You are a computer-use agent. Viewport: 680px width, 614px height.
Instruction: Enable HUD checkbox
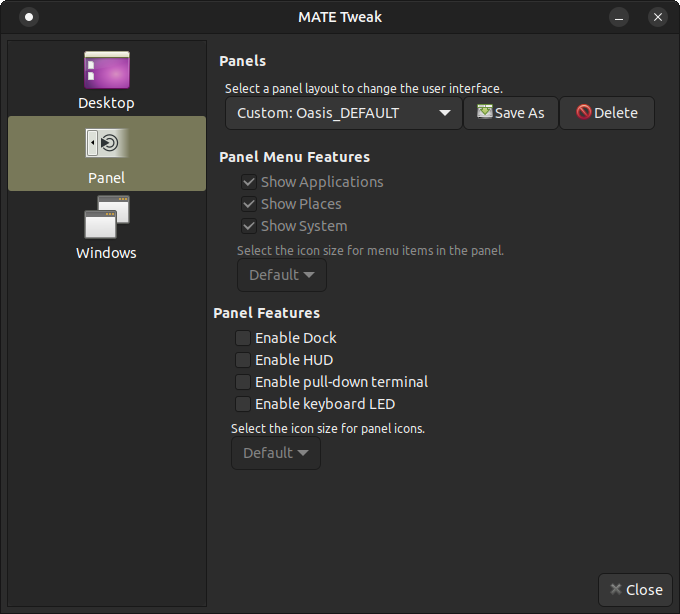pos(243,360)
